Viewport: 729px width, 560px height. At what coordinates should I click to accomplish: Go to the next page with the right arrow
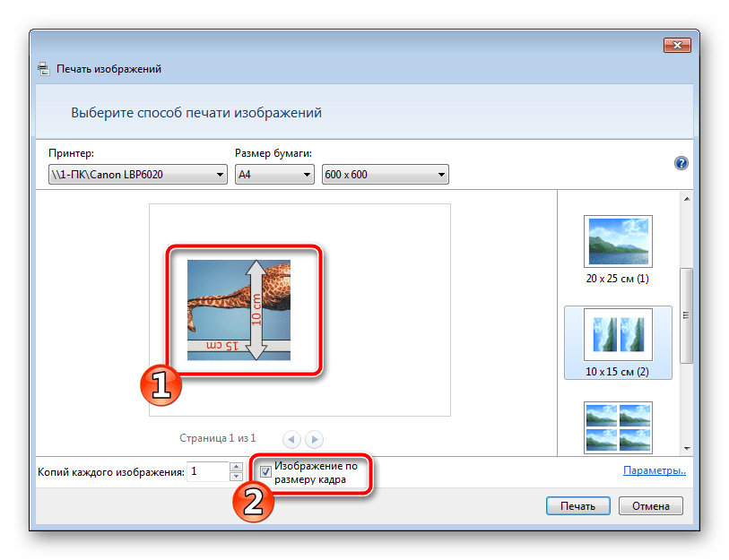[x=314, y=439]
